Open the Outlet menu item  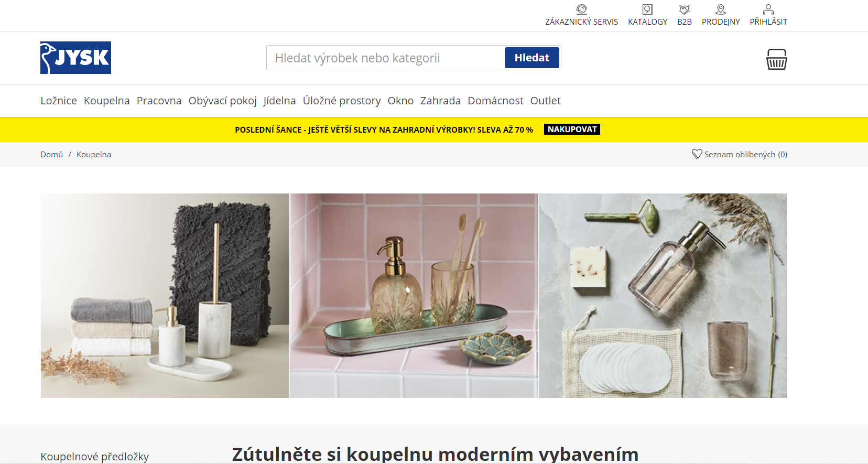pyautogui.click(x=545, y=101)
